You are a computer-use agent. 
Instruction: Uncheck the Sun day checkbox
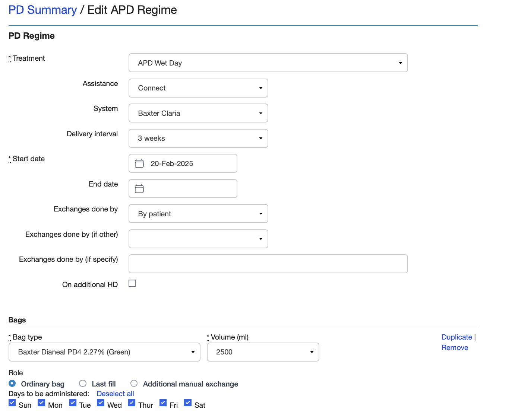pyautogui.click(x=12, y=402)
